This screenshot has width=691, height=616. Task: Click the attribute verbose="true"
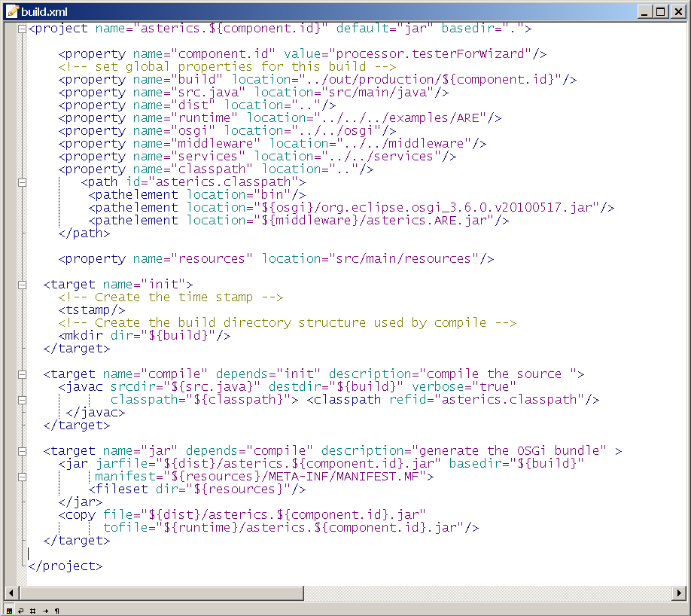464,386
